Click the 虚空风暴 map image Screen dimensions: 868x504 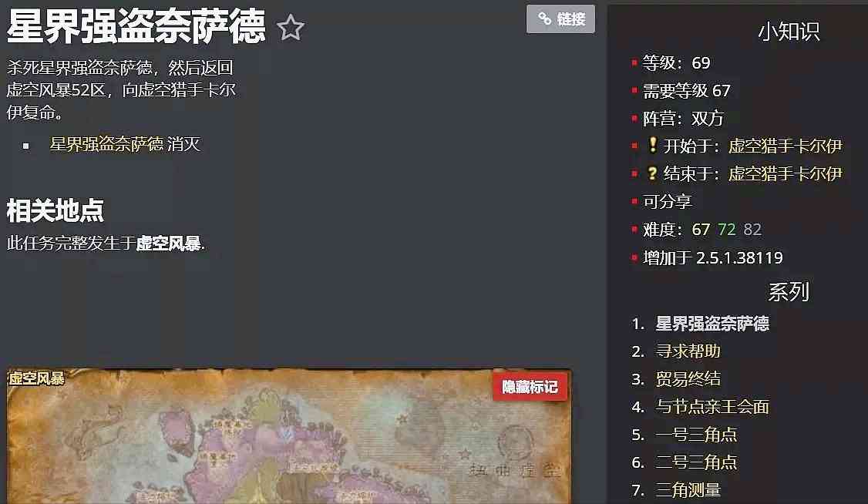tap(289, 436)
